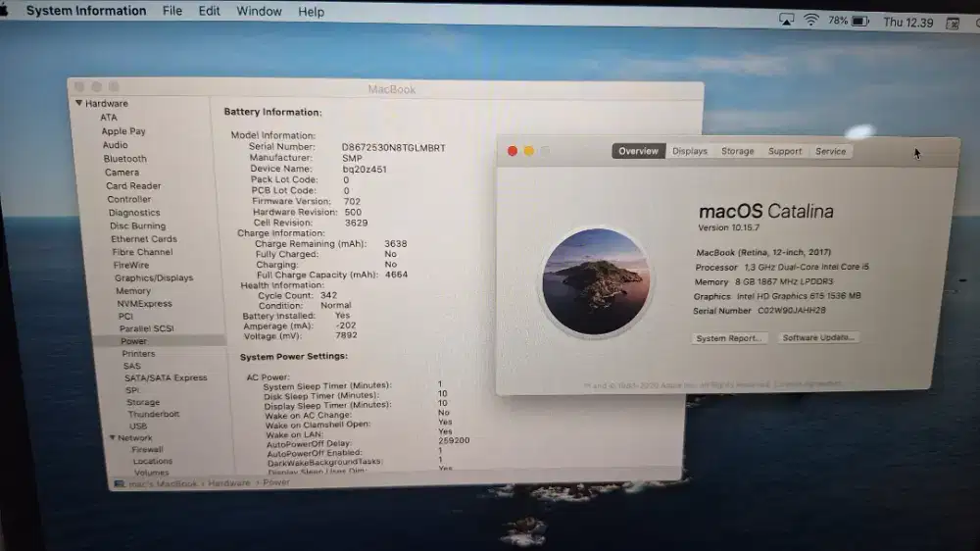Click the System Report button

point(729,337)
